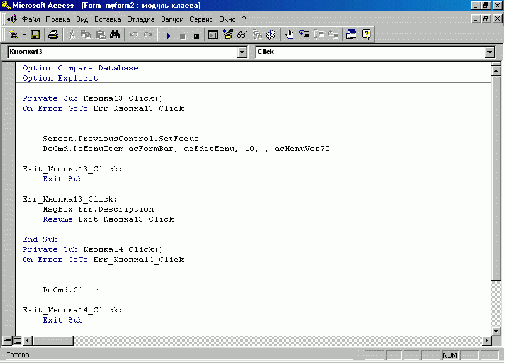The width and height of the screenshot is (505, 364).
Task: Click the horizontal scrollbar right arrow
Action: (x=487, y=341)
